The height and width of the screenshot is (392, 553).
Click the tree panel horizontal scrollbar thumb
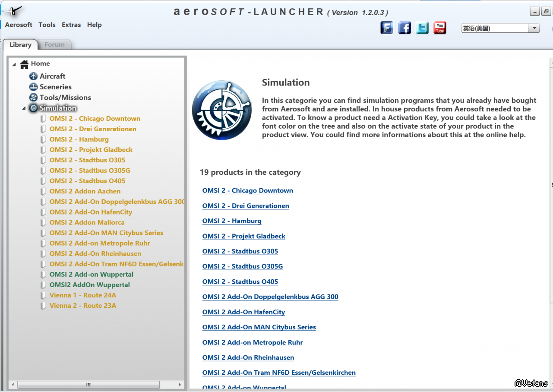(x=88, y=384)
